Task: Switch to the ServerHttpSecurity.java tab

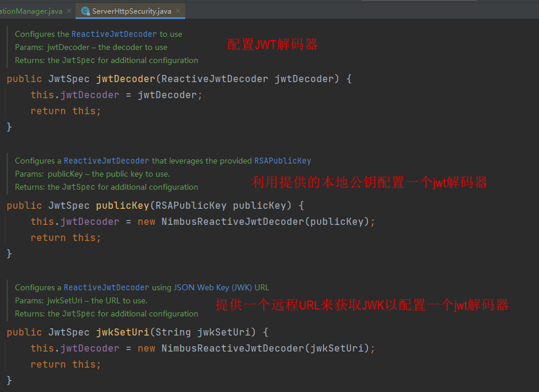Action: [130, 11]
